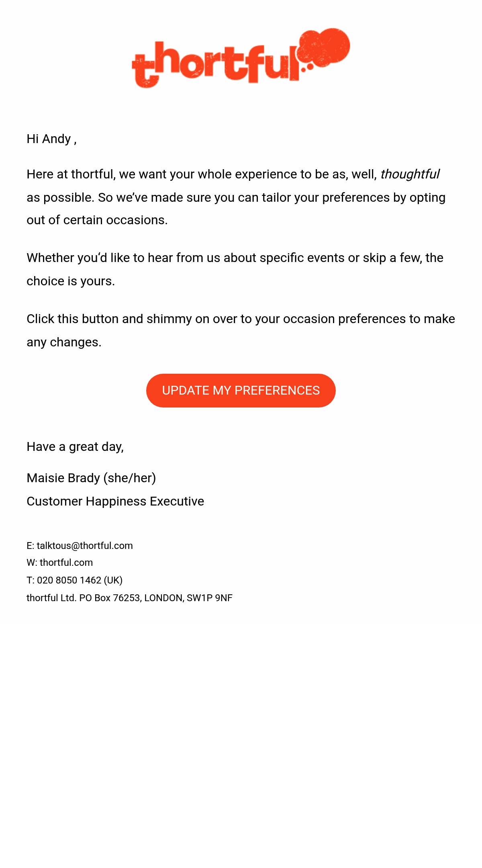482x868 pixels.
Task: Open the talktous@thortful.com email link
Action: pos(85,546)
